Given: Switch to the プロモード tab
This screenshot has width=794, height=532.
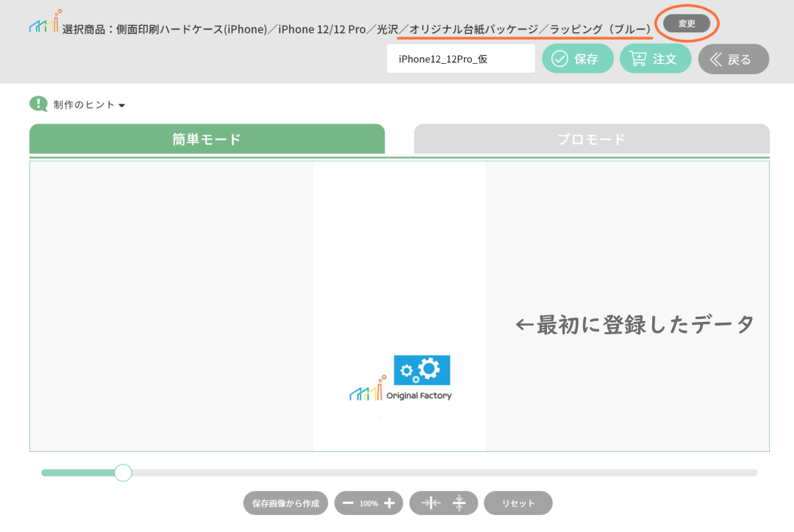Looking at the screenshot, I should click(591, 139).
